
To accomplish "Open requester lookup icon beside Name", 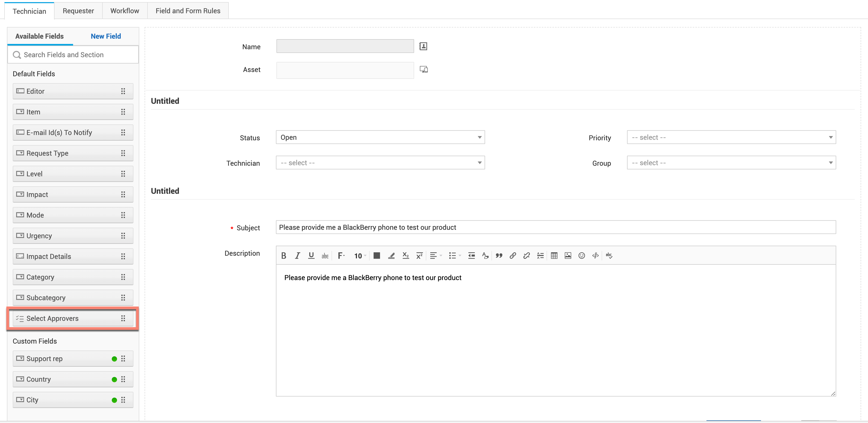I will 423,46.
